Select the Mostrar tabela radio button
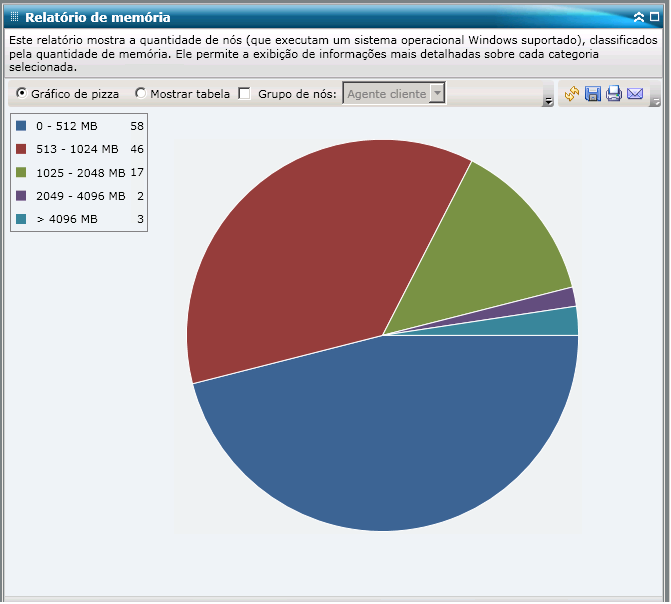Image resolution: width=671 pixels, height=604 pixels. point(140,93)
